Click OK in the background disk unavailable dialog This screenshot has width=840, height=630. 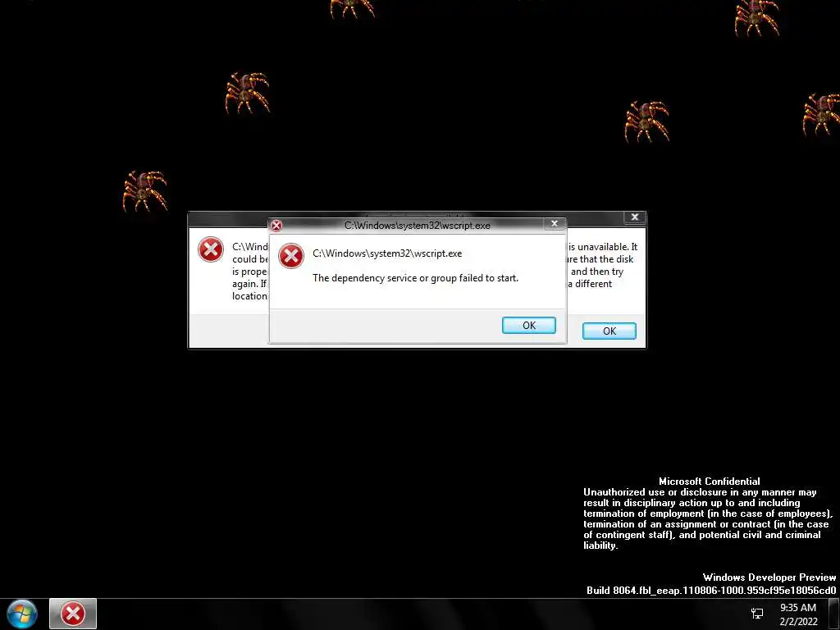coord(609,331)
